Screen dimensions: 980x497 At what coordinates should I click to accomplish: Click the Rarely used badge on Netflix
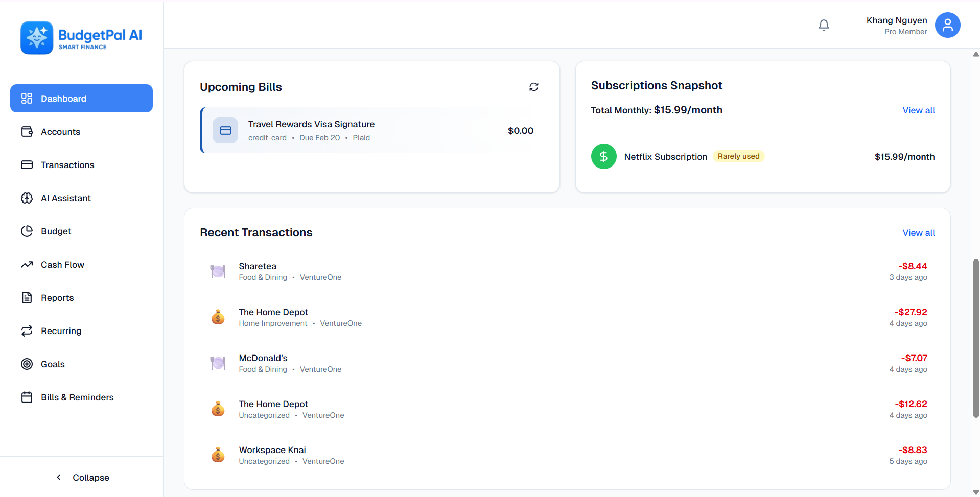[738, 156]
